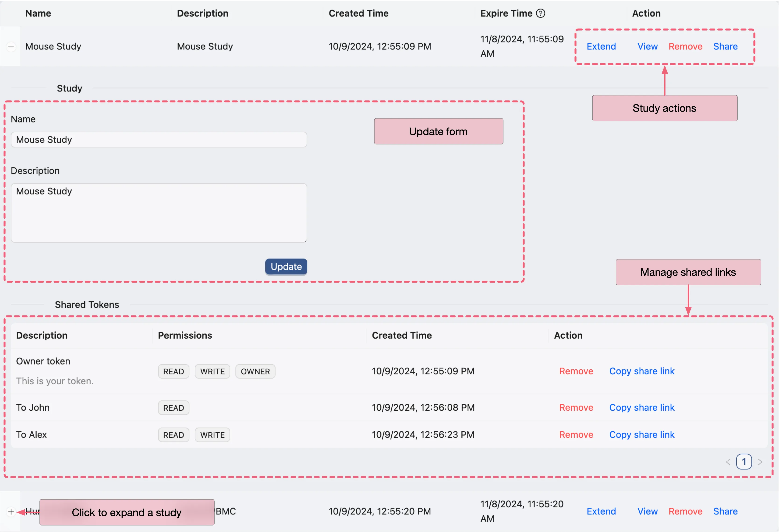Click the Expire Time help icon
The image size is (779, 532).
[540, 13]
